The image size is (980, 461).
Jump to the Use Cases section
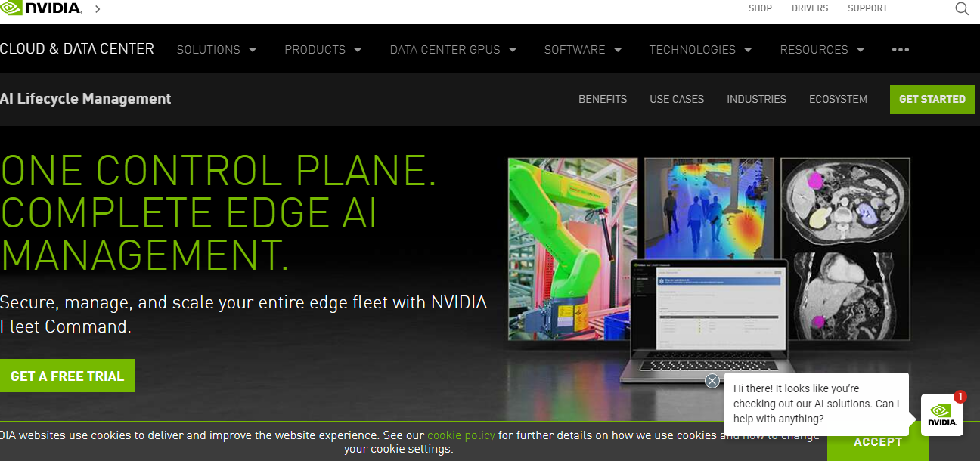click(x=677, y=99)
